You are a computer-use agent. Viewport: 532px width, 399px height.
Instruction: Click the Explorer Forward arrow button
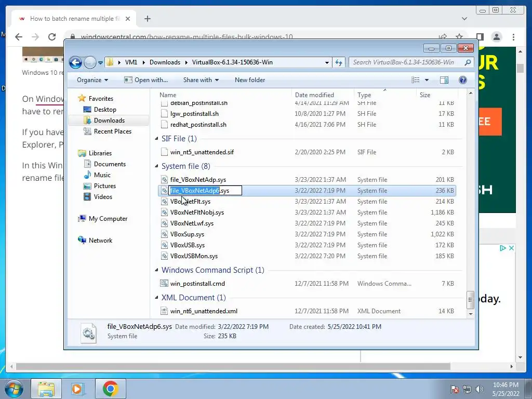[x=90, y=62]
